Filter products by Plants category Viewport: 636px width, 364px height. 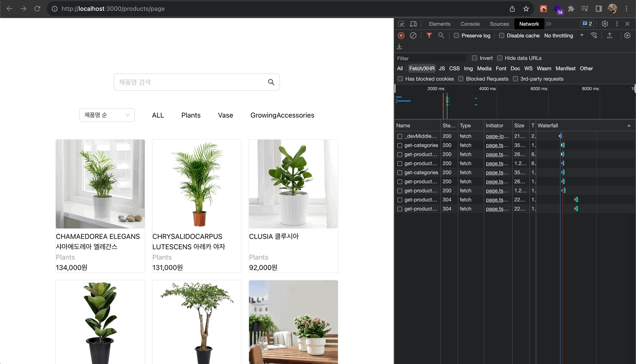pyautogui.click(x=191, y=115)
